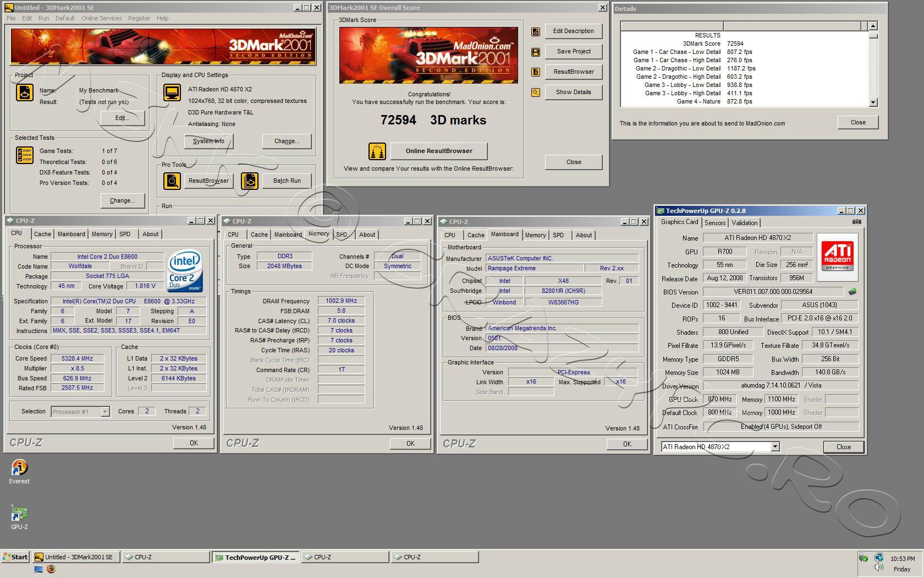
Task: Click the Pro Tools ResultBrowser magnifier icon
Action: tap(172, 181)
